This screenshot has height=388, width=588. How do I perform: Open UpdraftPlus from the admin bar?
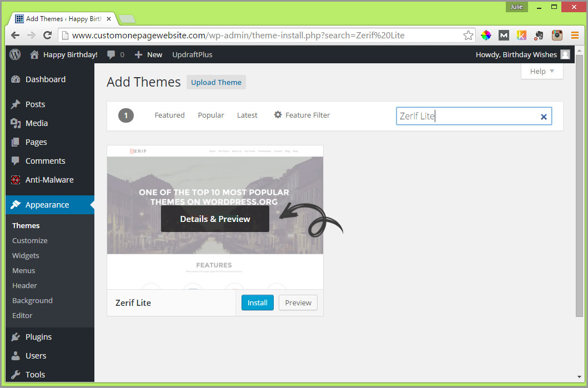[x=192, y=55]
